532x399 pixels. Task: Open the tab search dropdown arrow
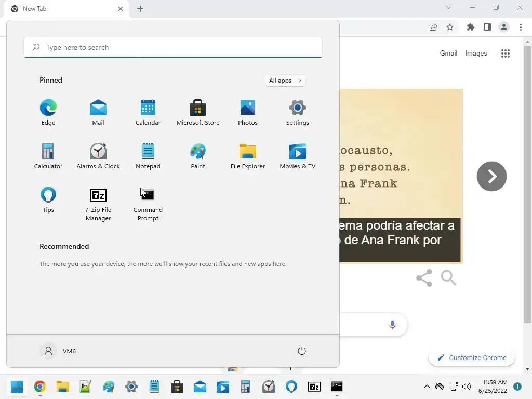coord(448,7)
